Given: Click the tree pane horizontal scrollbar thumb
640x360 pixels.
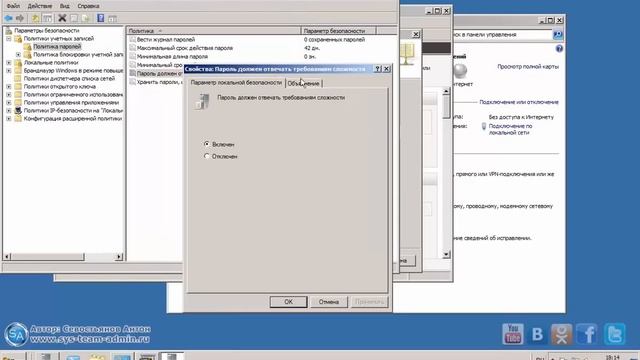Looking at the screenshot, I should 47,257.
